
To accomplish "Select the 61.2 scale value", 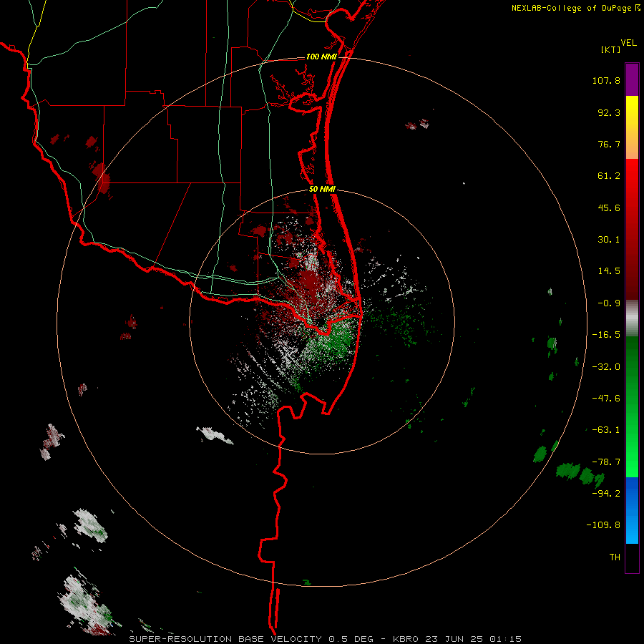I will coord(609,176).
